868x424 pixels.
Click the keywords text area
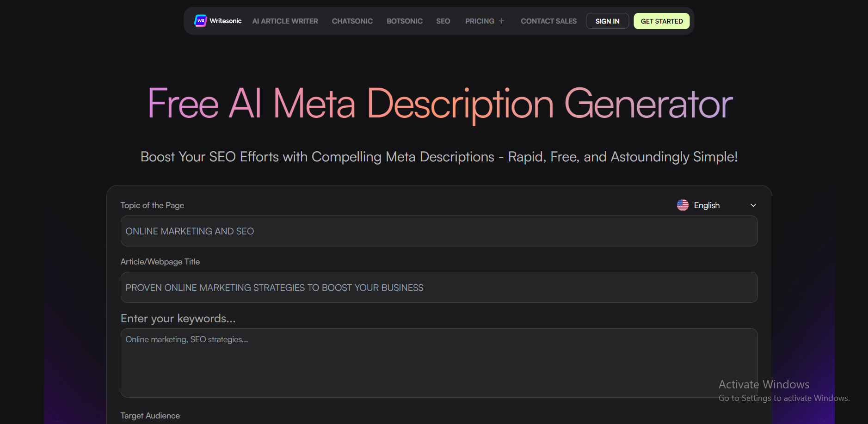click(438, 363)
